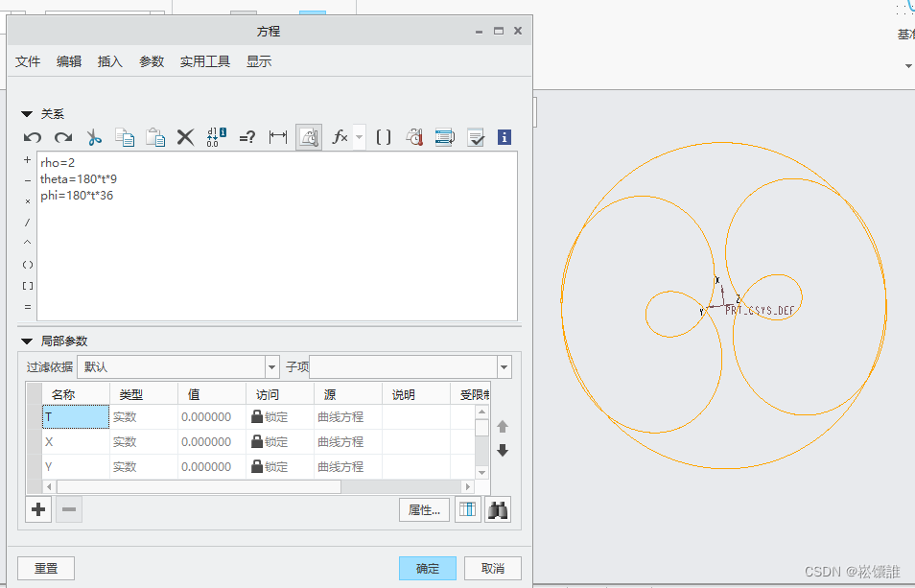
Task: Open the 插入 menu
Action: pos(110,61)
